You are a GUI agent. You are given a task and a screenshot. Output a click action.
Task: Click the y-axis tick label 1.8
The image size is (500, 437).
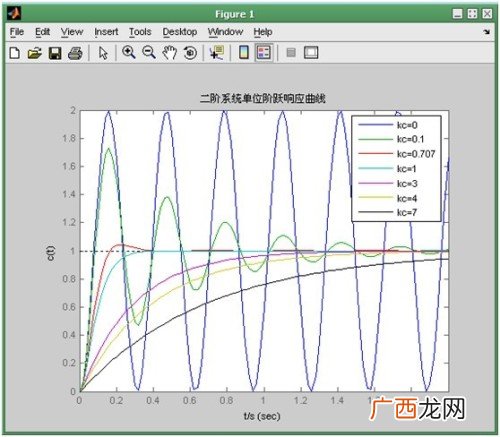click(x=69, y=138)
